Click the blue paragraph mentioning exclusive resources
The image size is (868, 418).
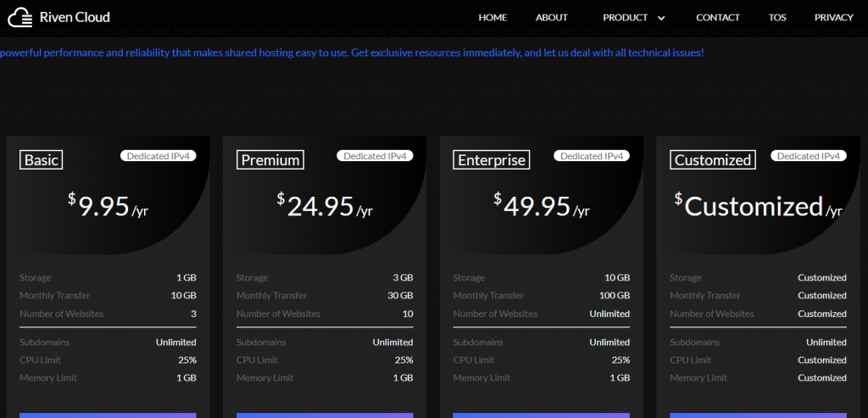[x=352, y=53]
